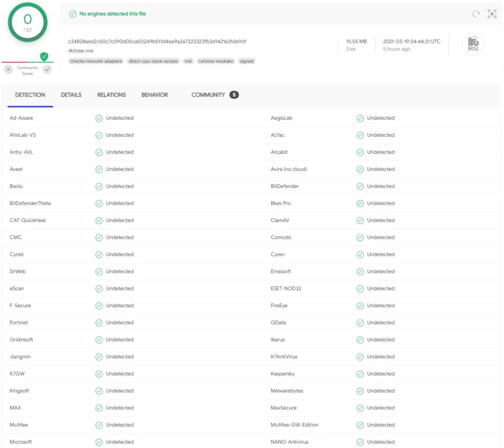Click the 2021-03-19 04:44:21 UTC timestamp
The image size is (504, 448).
coord(411,41)
